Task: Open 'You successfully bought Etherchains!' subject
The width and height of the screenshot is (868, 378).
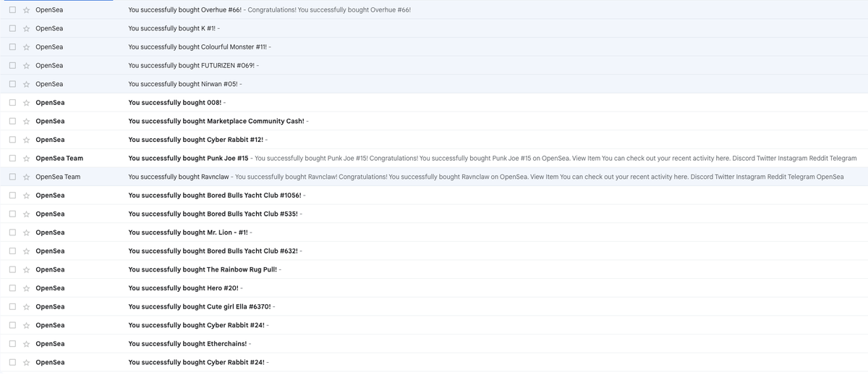Action: (187, 344)
